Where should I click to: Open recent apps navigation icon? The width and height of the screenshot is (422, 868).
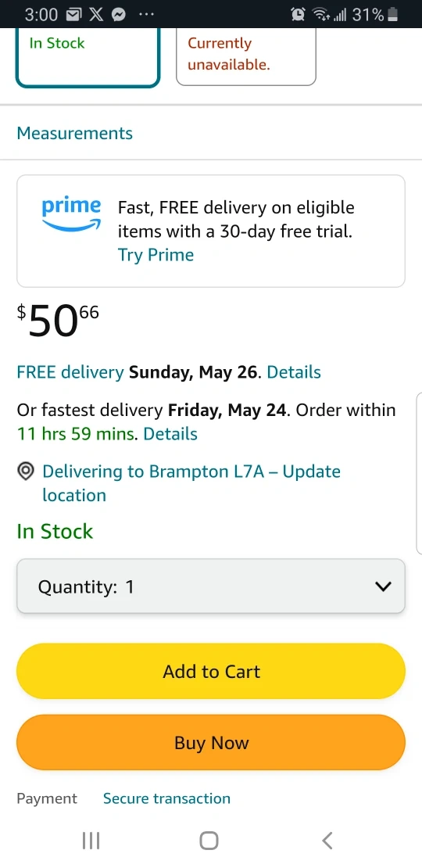pos(91,841)
